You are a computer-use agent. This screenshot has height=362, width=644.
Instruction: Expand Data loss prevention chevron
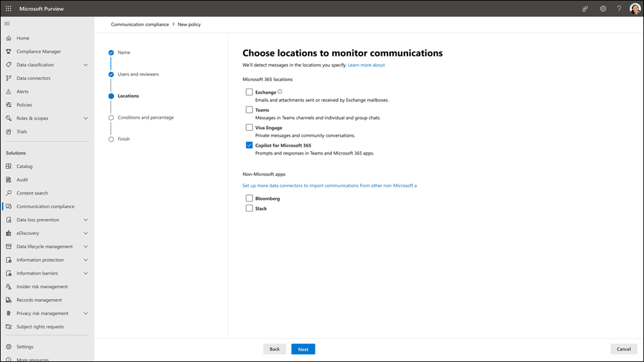[x=85, y=220]
